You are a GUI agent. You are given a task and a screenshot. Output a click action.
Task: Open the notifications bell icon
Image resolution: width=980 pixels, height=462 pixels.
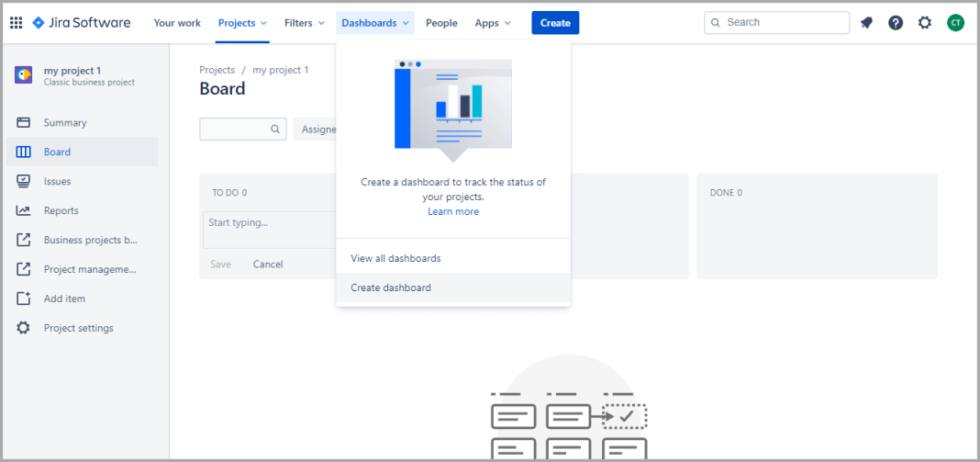[x=866, y=23]
